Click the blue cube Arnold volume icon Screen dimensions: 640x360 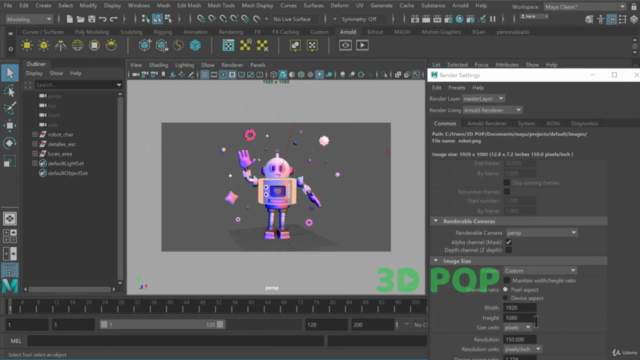pos(195,45)
